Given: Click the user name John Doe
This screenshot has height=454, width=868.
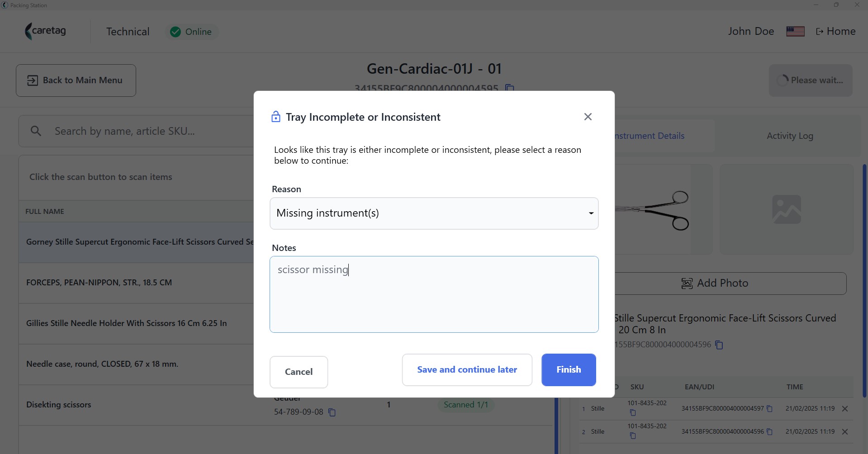Looking at the screenshot, I should pyautogui.click(x=751, y=31).
